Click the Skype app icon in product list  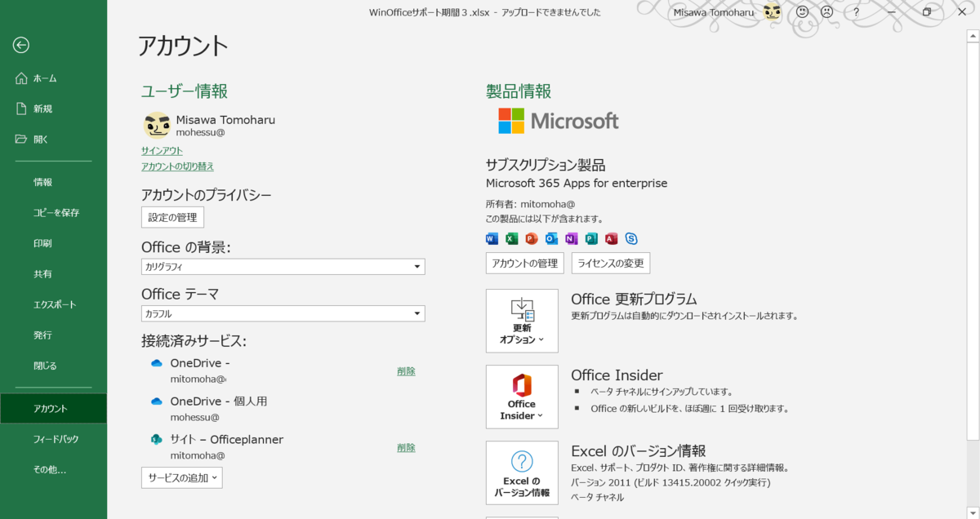(631, 238)
